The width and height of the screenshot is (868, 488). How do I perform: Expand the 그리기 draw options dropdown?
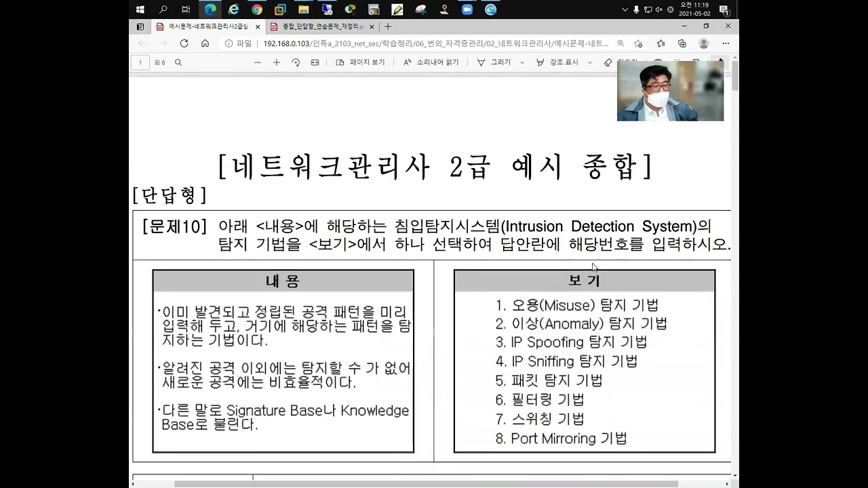pyautogui.click(x=521, y=62)
